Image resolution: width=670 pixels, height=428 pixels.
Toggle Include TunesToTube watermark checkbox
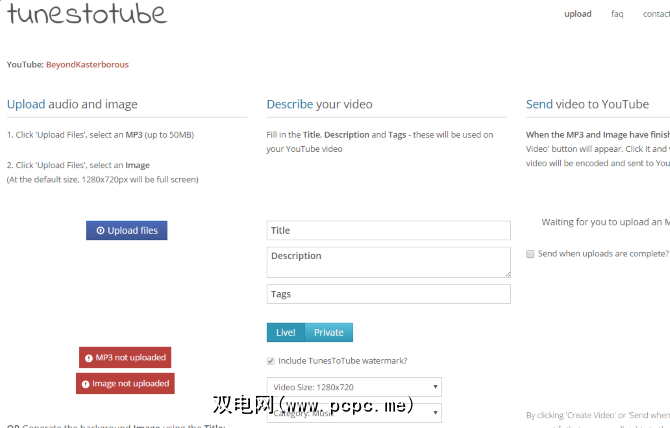pyautogui.click(x=271, y=361)
